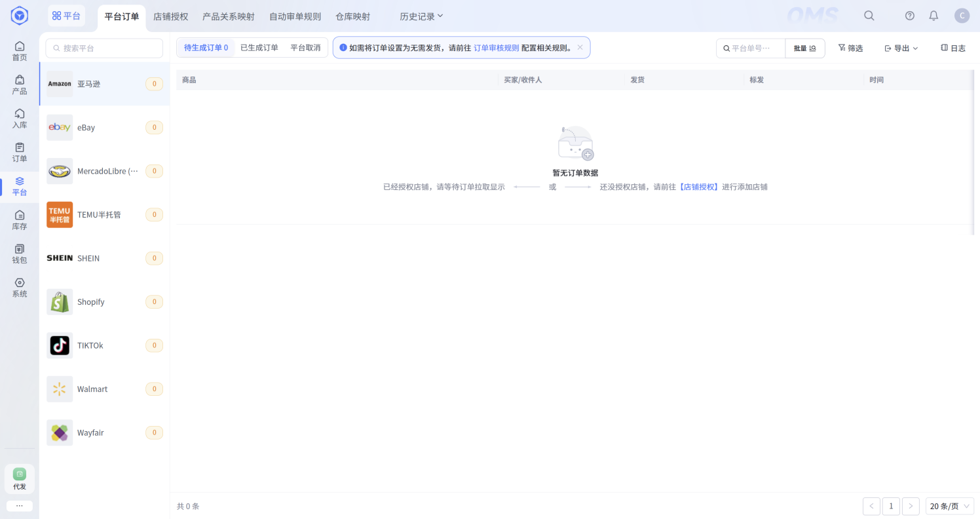
Task: Click the 买家/收件人 column header
Action: [x=523, y=80]
